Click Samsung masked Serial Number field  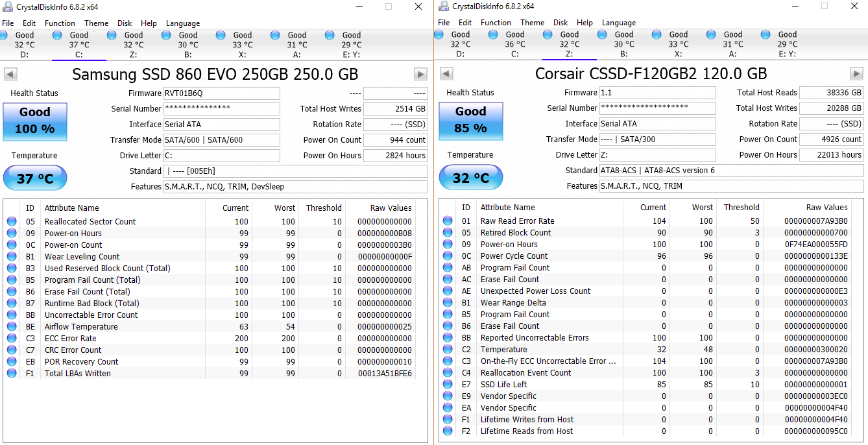pyautogui.click(x=222, y=109)
